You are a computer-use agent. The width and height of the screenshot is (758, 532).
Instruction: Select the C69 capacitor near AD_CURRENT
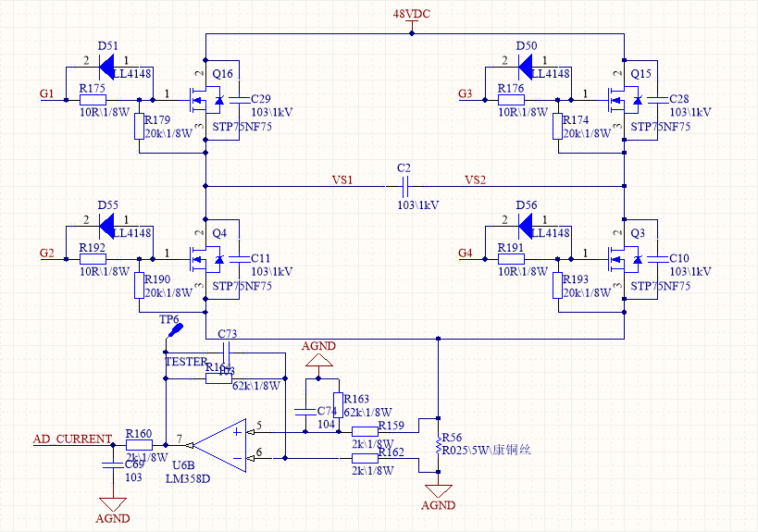click(x=113, y=464)
